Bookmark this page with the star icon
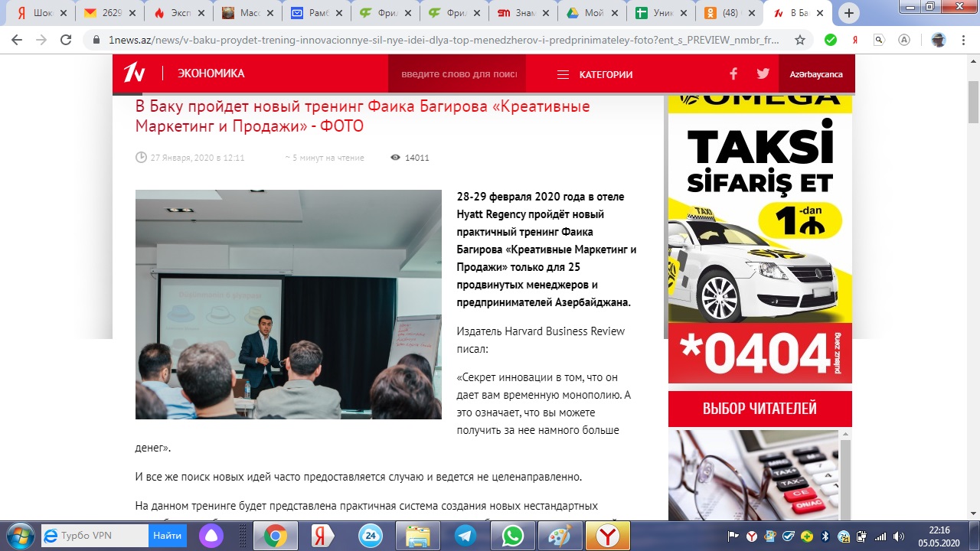Screen dimensions: 980x551 (x=800, y=40)
